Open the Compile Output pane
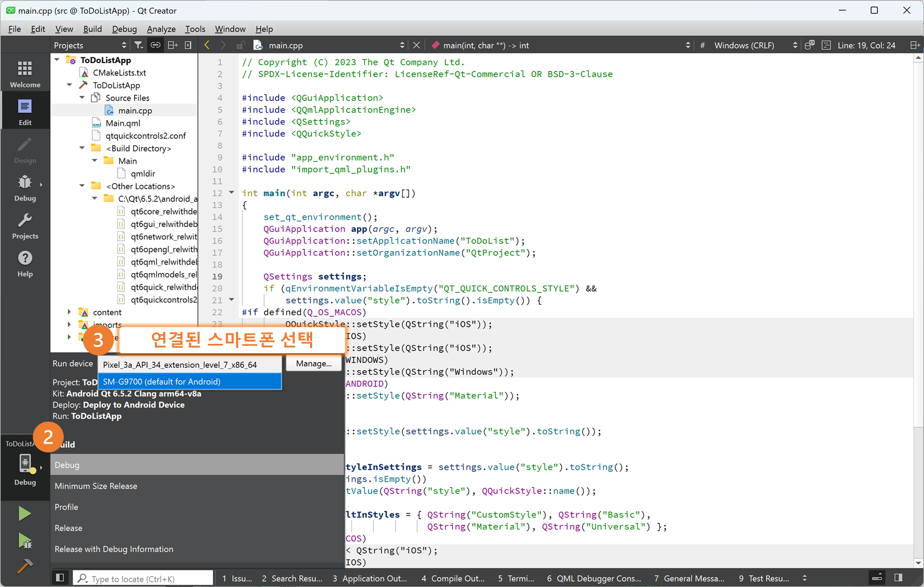Image resolution: width=924 pixels, height=587 pixels. coord(453,578)
